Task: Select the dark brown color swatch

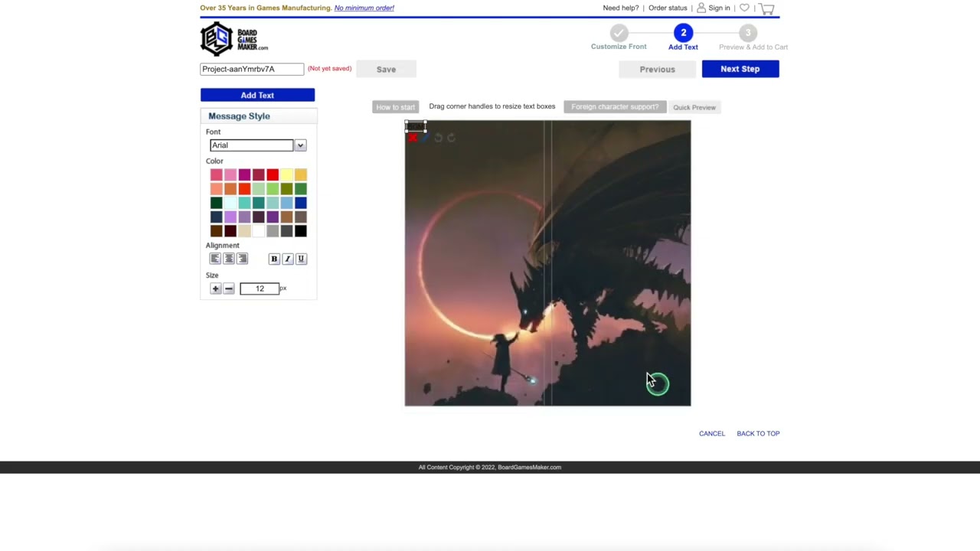Action: click(x=217, y=231)
